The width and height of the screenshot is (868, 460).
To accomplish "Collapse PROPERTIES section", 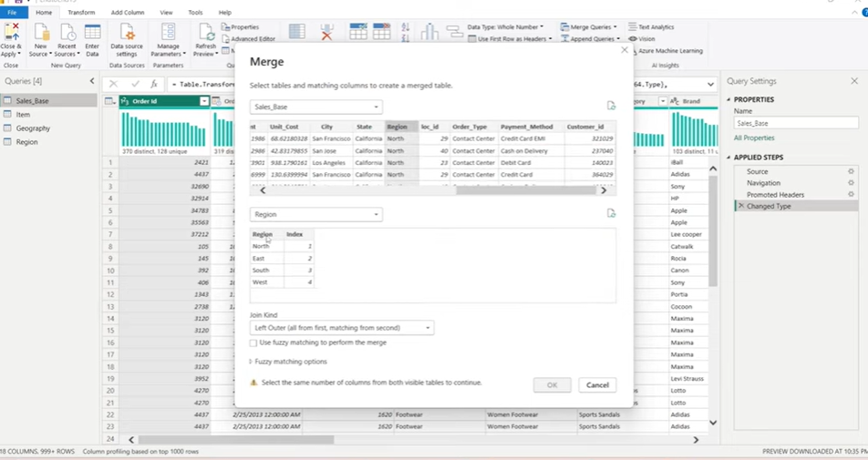I will pyautogui.click(x=728, y=99).
